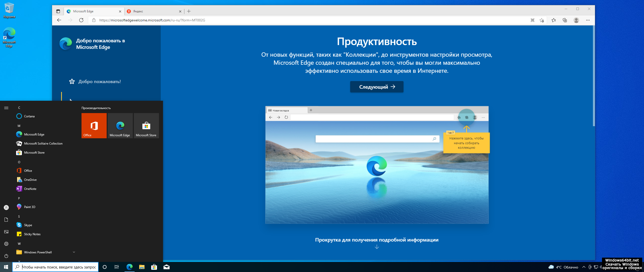Expand the Start menu hamburger navigation

6,108
